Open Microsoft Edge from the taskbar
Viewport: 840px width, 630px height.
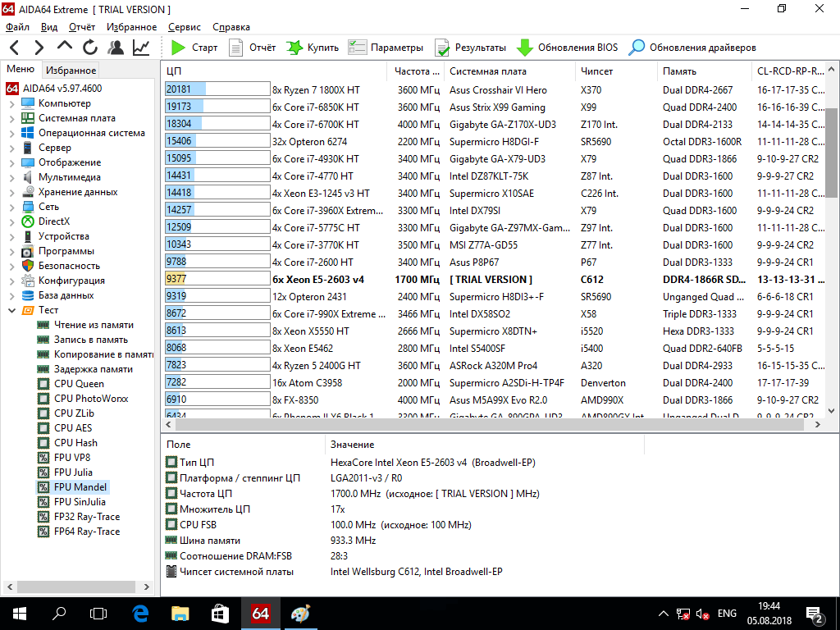[140, 614]
